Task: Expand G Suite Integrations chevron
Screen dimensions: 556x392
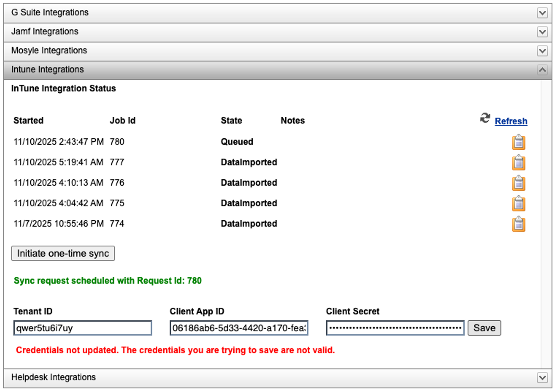Action: point(542,13)
